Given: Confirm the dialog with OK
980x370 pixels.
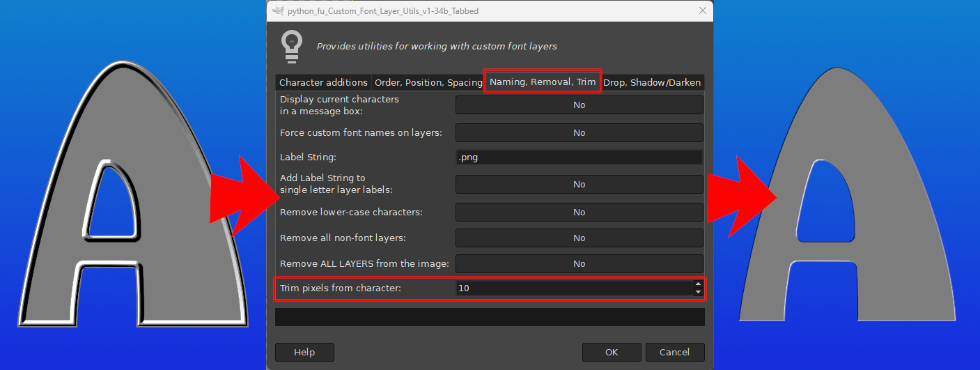Looking at the screenshot, I should coord(612,353).
